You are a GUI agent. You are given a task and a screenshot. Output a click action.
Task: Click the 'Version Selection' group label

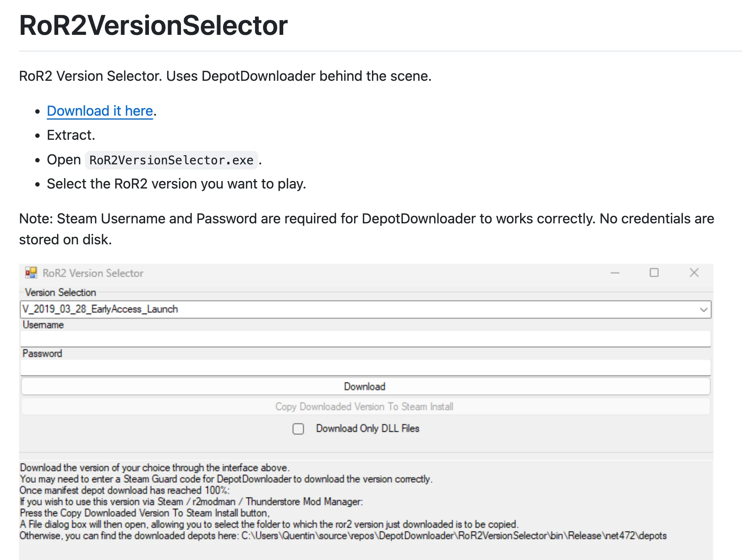pyautogui.click(x=61, y=293)
